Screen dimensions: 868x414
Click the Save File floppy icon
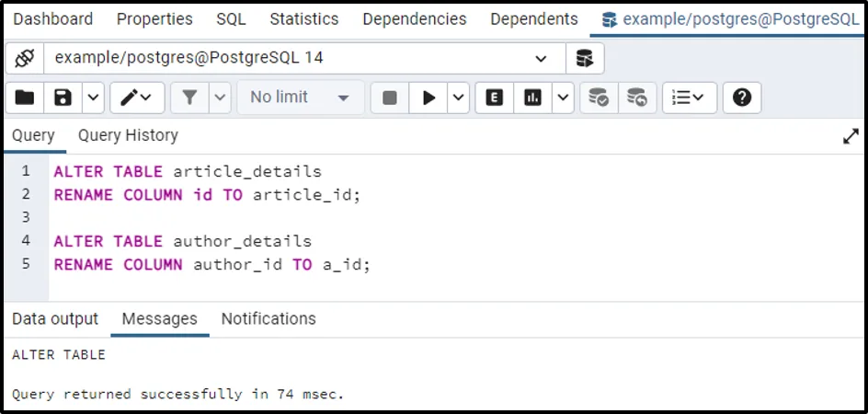63,98
